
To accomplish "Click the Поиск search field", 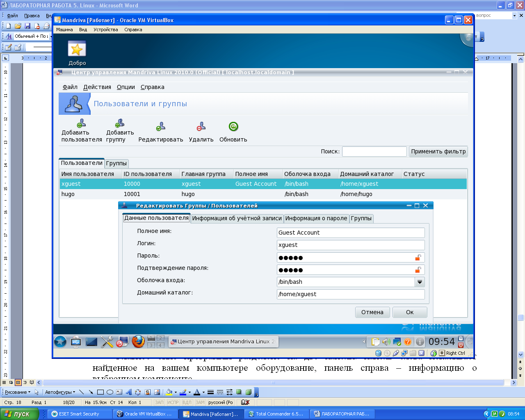I will pyautogui.click(x=374, y=151).
